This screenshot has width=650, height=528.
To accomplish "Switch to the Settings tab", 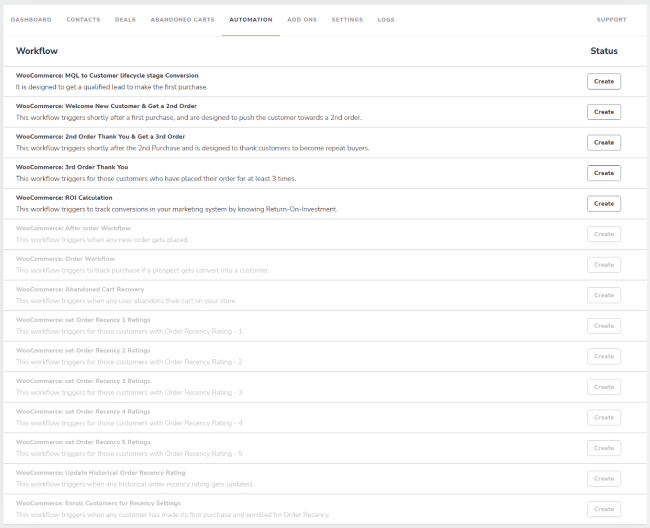I will pyautogui.click(x=347, y=19).
